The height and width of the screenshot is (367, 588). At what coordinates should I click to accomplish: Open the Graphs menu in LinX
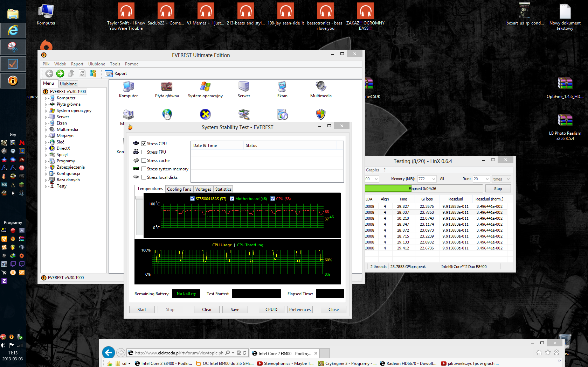point(372,170)
